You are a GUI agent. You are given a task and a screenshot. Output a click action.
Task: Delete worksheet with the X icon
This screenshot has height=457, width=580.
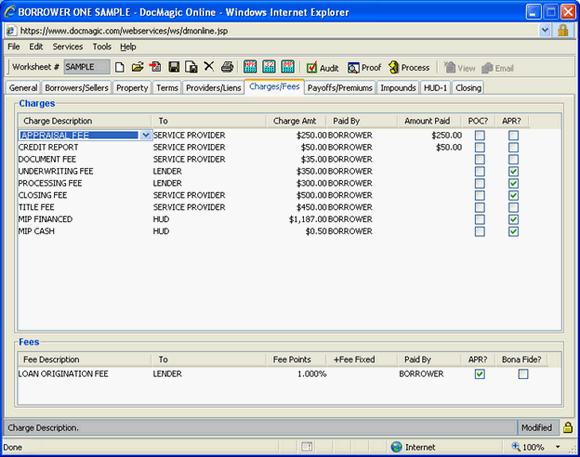[209, 67]
